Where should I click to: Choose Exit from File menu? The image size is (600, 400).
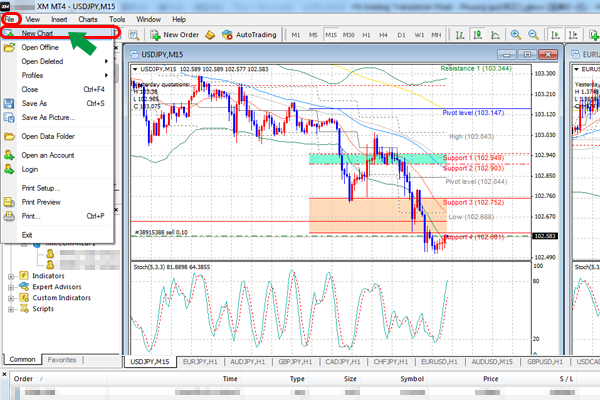point(57,235)
